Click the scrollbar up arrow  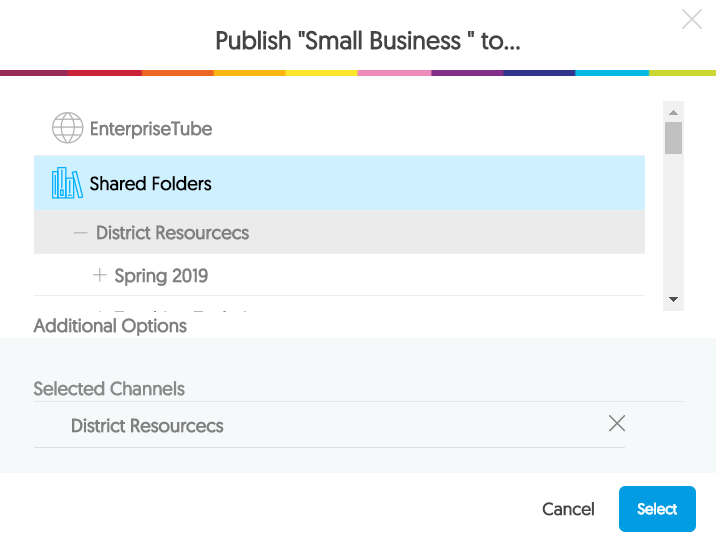674,111
